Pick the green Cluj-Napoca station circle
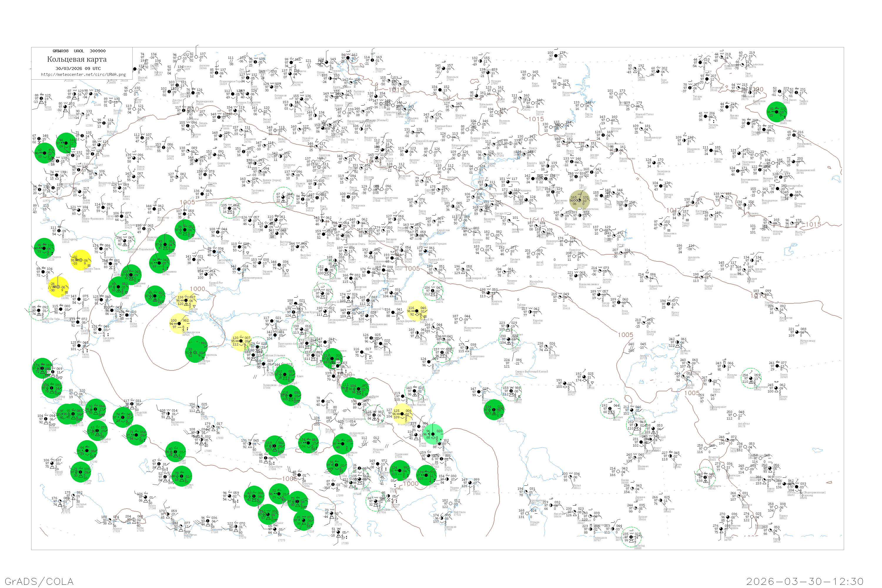Image resolution: width=882 pixels, height=588 pixels. [44, 248]
